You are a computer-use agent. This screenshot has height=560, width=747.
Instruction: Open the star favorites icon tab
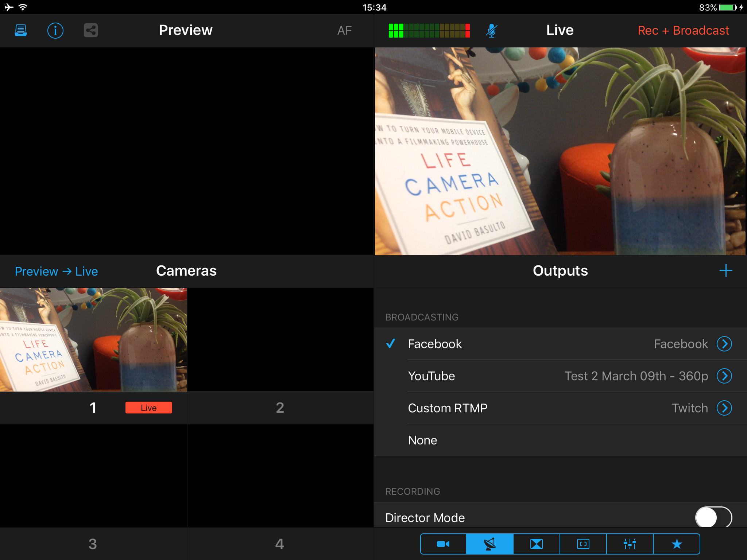[677, 544]
